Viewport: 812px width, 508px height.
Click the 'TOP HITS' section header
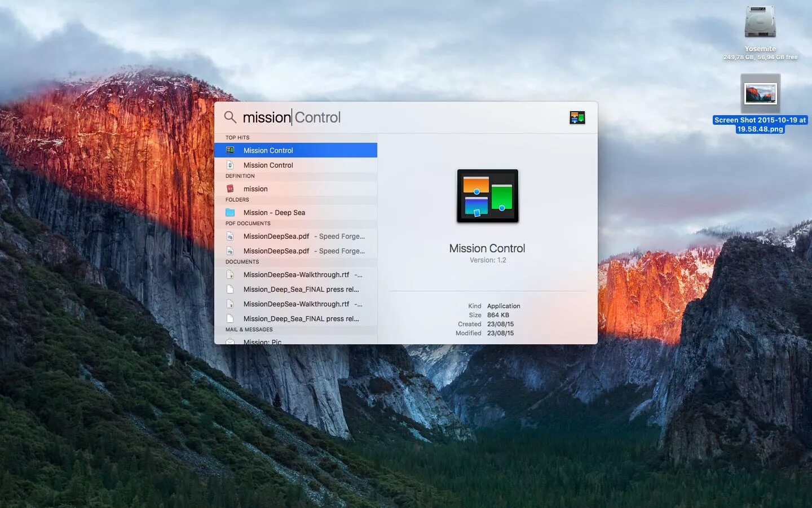pyautogui.click(x=237, y=138)
